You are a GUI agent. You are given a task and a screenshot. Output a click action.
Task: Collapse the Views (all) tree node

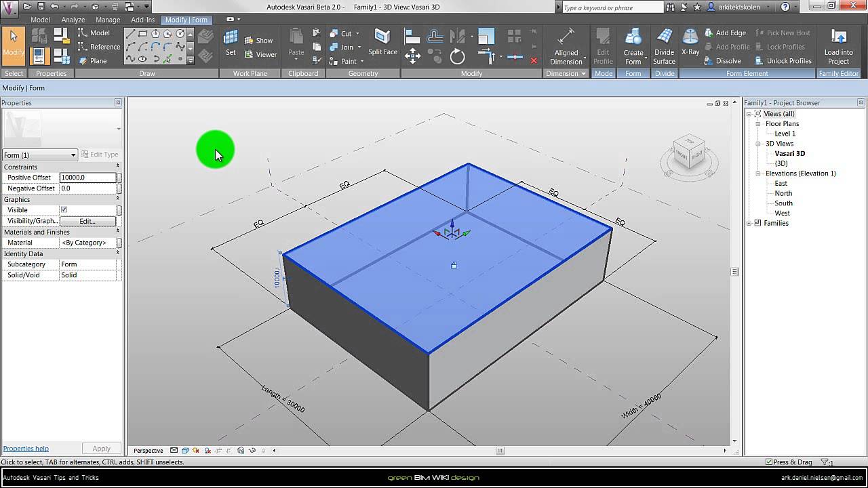[749, 114]
